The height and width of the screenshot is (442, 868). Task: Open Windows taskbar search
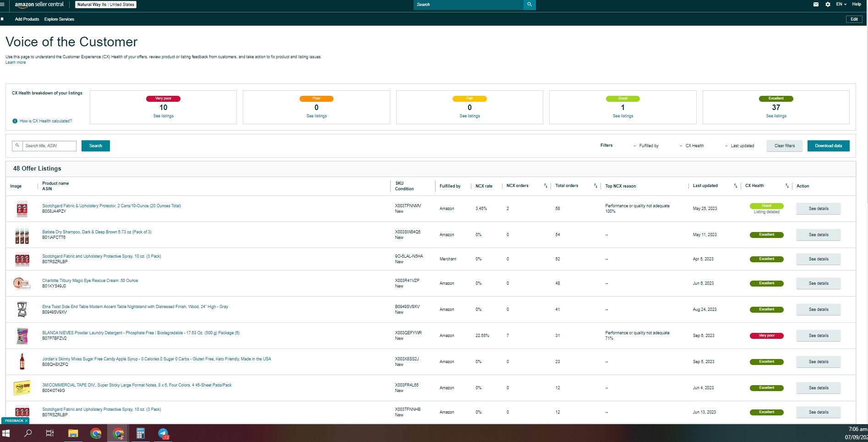pos(28,433)
